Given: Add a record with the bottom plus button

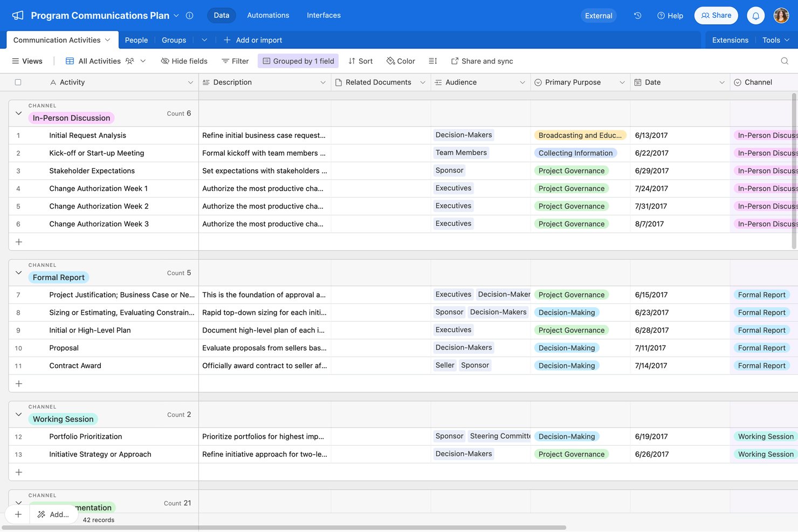Looking at the screenshot, I should click(18, 514).
